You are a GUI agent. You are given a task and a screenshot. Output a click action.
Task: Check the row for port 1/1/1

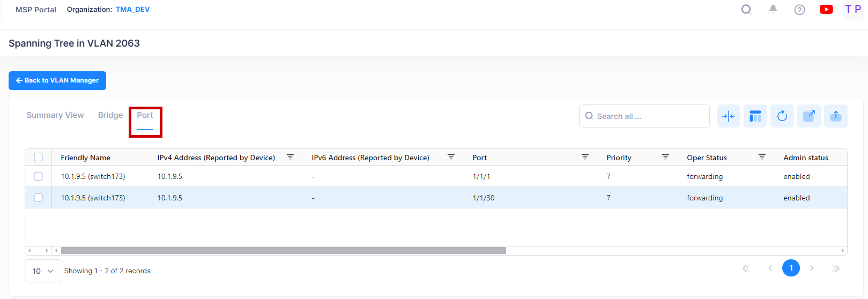pos(39,176)
